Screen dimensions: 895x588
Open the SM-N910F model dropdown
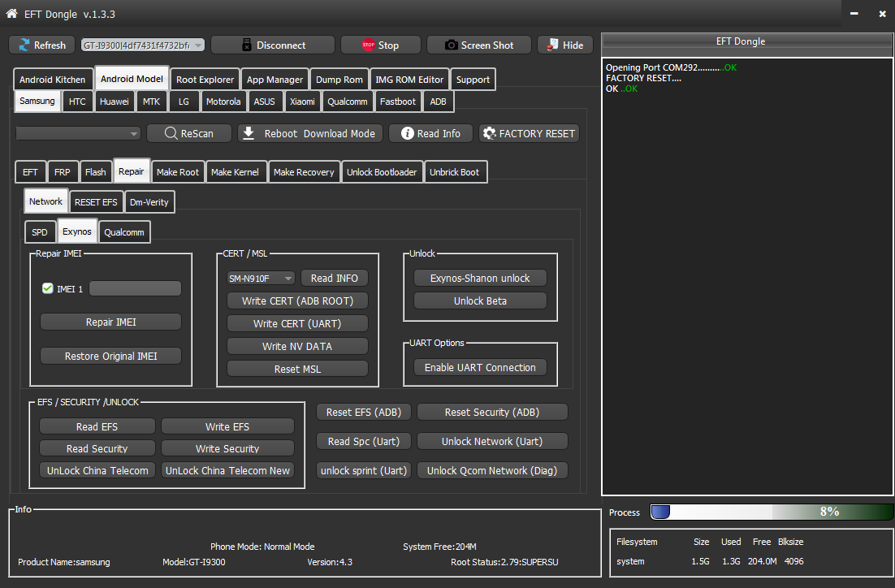pos(261,278)
